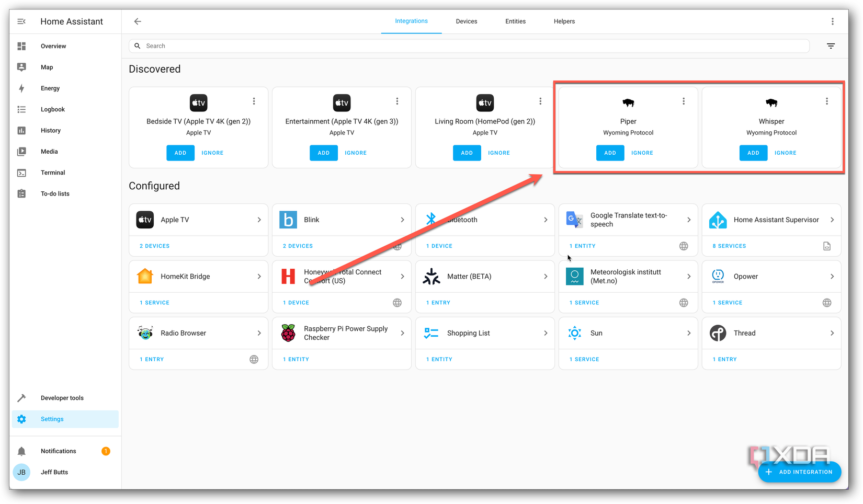Open the Logbook list icon

point(21,109)
